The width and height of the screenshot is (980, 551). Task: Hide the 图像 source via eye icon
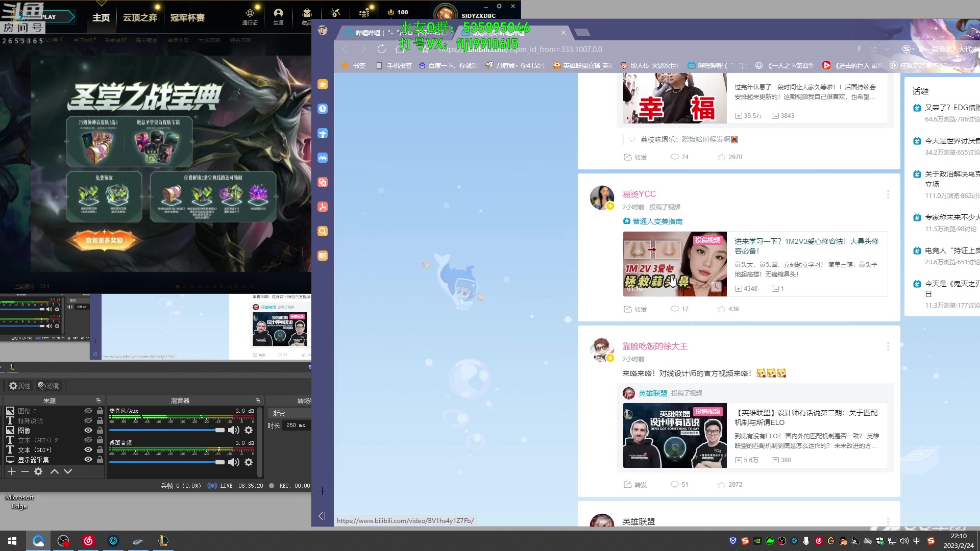tap(88, 430)
